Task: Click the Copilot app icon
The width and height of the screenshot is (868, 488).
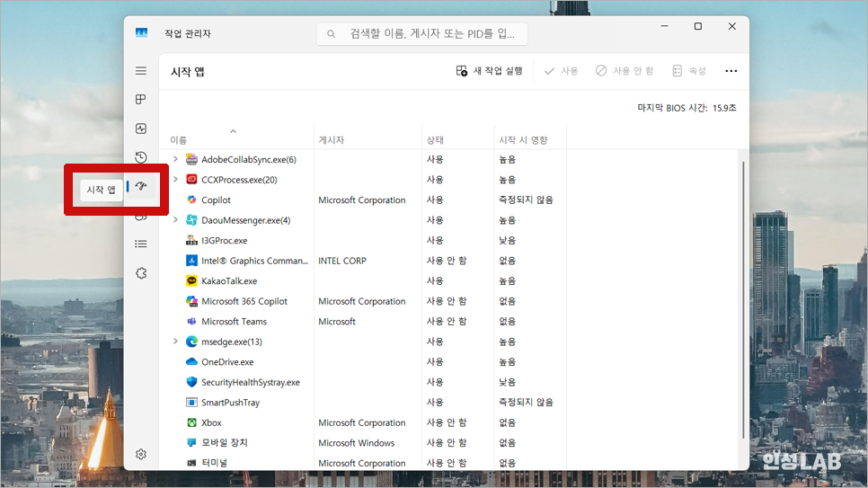Action: pyautogui.click(x=191, y=200)
